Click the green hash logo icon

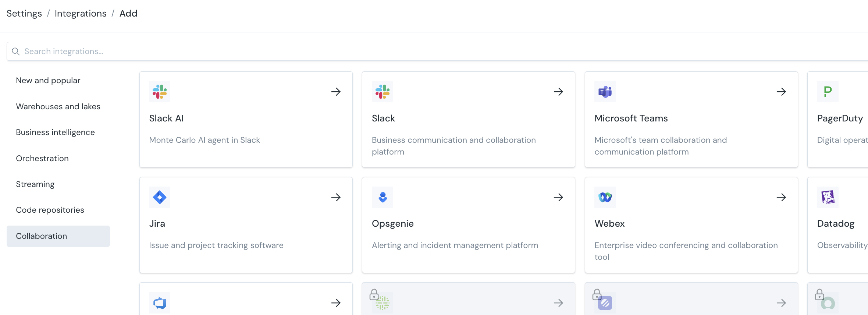click(383, 303)
